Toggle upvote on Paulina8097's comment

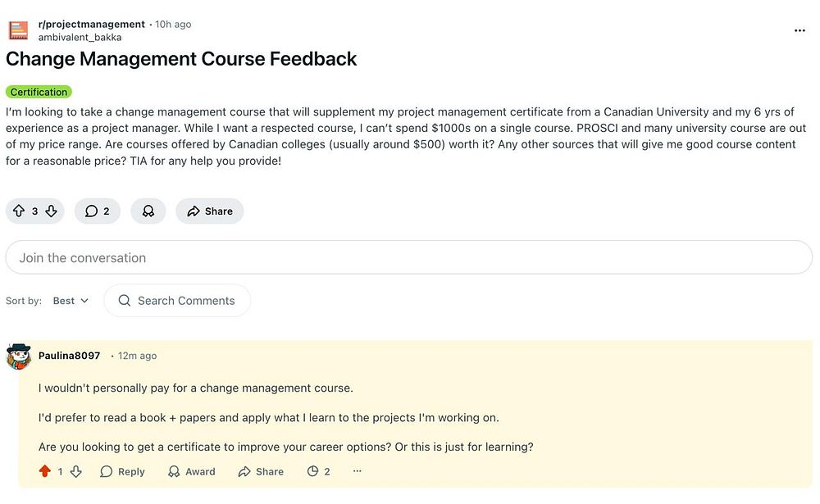[x=45, y=471]
